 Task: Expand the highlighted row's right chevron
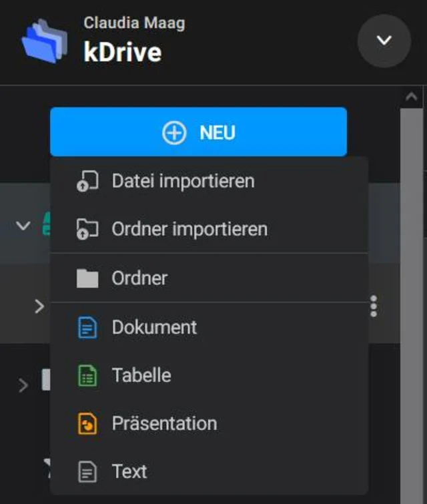pos(39,306)
